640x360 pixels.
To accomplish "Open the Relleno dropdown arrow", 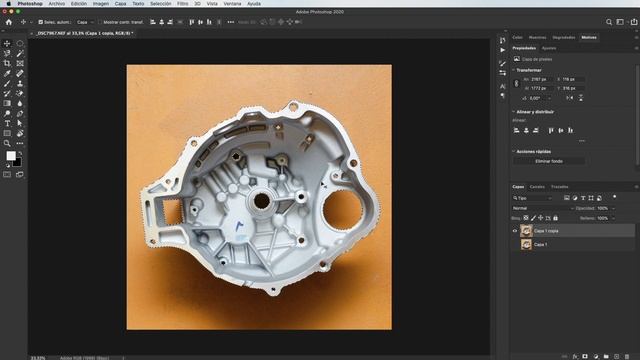I will (613, 218).
